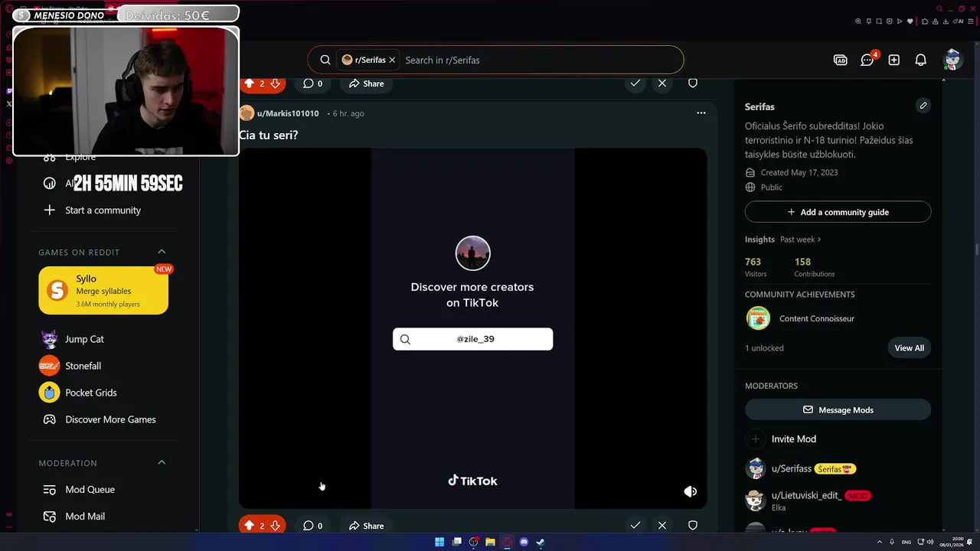Click the create post plus icon

[x=894, y=60]
